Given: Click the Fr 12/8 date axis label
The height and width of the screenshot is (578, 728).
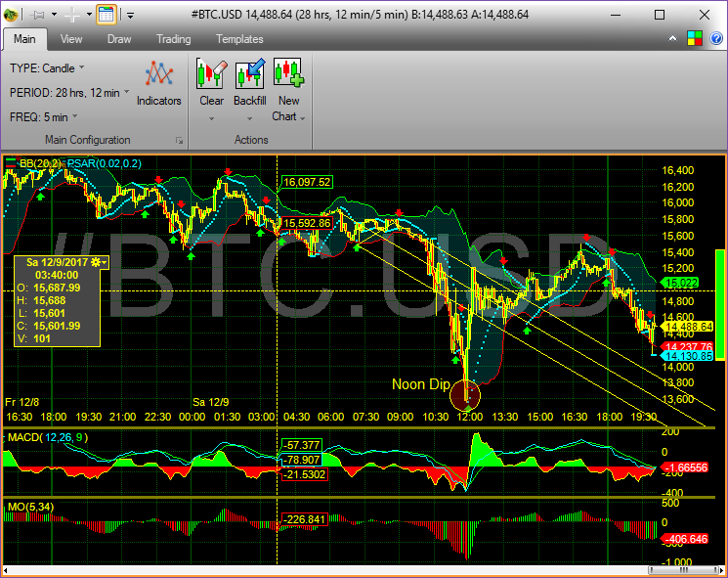Looking at the screenshot, I should click(21, 402).
